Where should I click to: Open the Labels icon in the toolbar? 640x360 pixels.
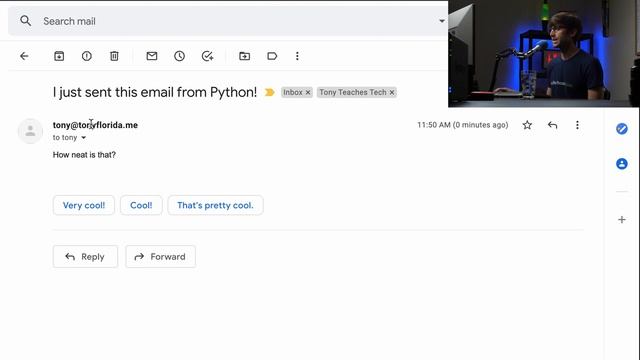(272, 56)
